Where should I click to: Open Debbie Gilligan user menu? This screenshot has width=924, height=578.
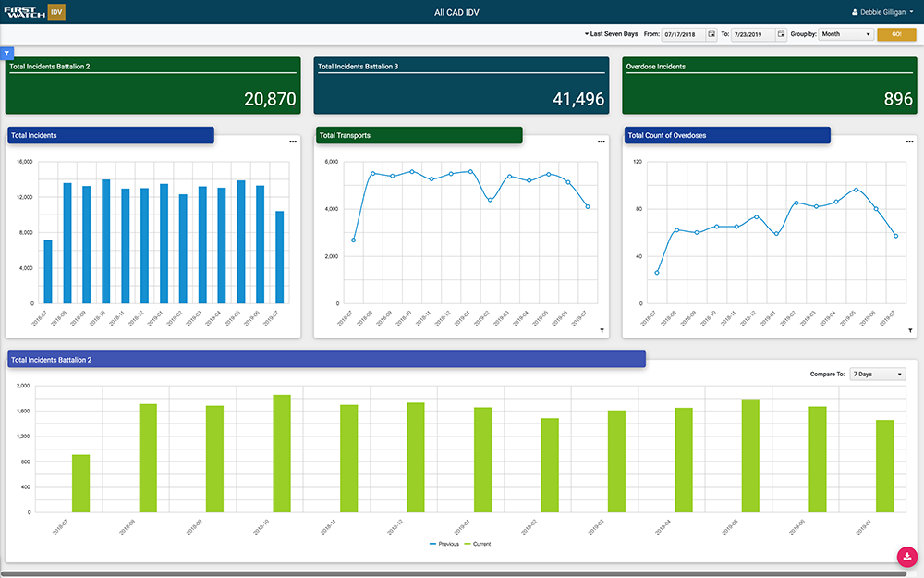coord(882,12)
